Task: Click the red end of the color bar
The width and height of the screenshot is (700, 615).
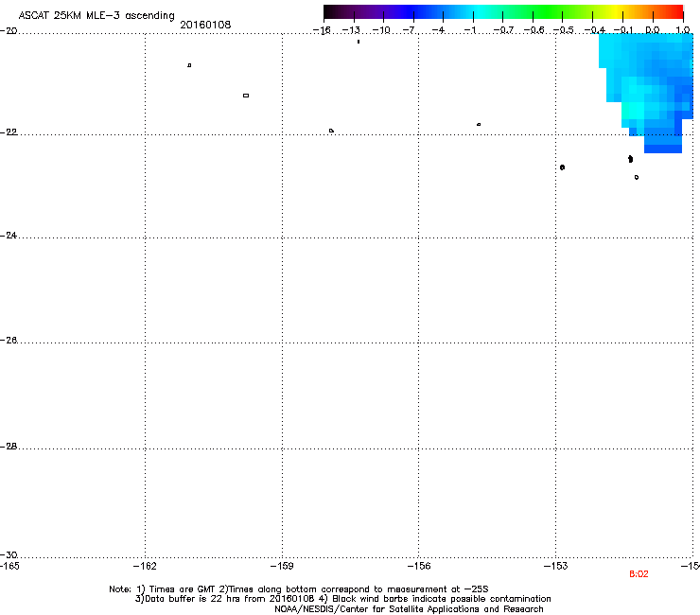Action: tap(676, 11)
